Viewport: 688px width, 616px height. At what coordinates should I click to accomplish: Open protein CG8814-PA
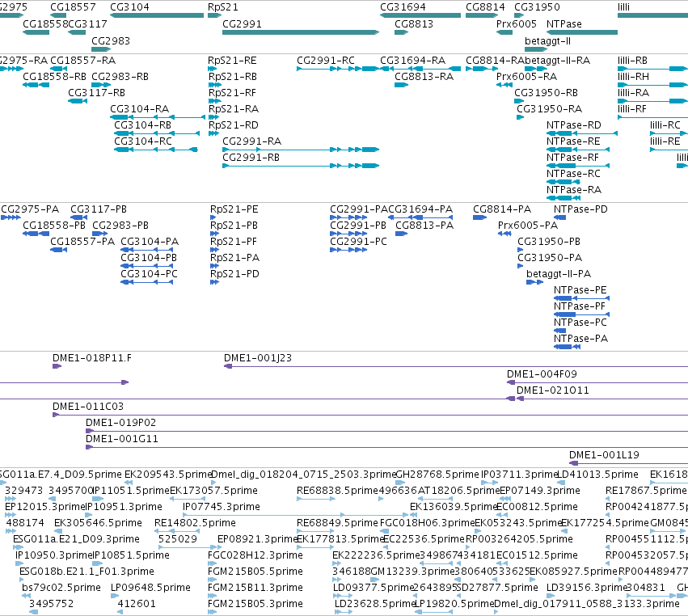point(502,209)
